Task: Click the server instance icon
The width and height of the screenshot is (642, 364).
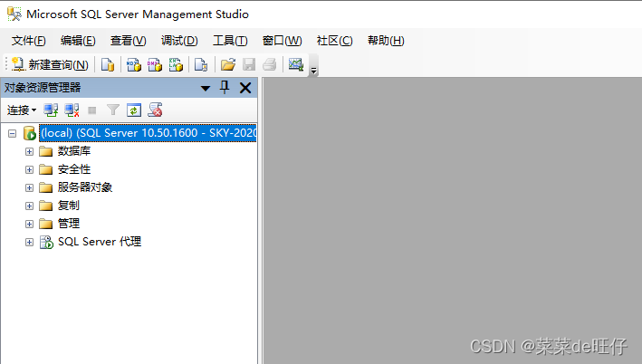Action: pyautogui.click(x=30, y=133)
